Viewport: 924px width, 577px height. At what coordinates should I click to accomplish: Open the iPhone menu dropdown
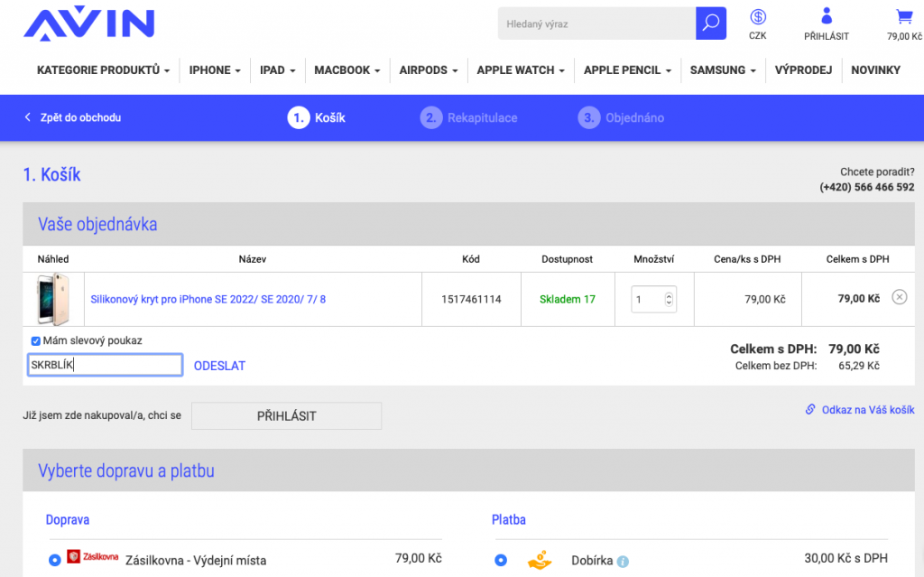point(215,70)
